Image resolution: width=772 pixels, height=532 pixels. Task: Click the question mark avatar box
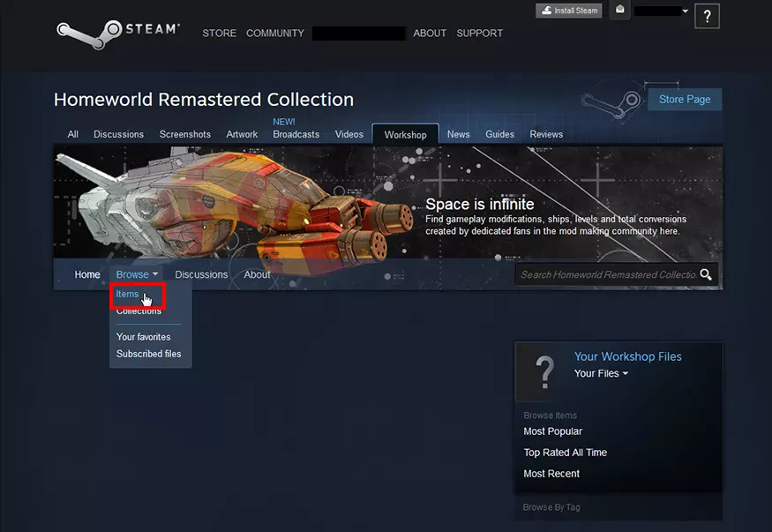tap(707, 17)
